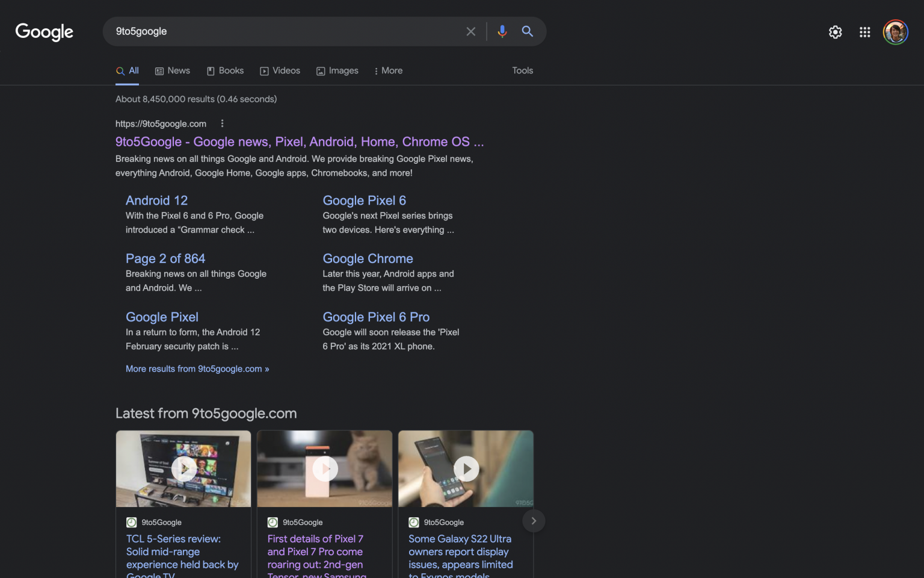This screenshot has width=924, height=578.
Task: Click the magnifying glass to search
Action: pyautogui.click(x=527, y=31)
